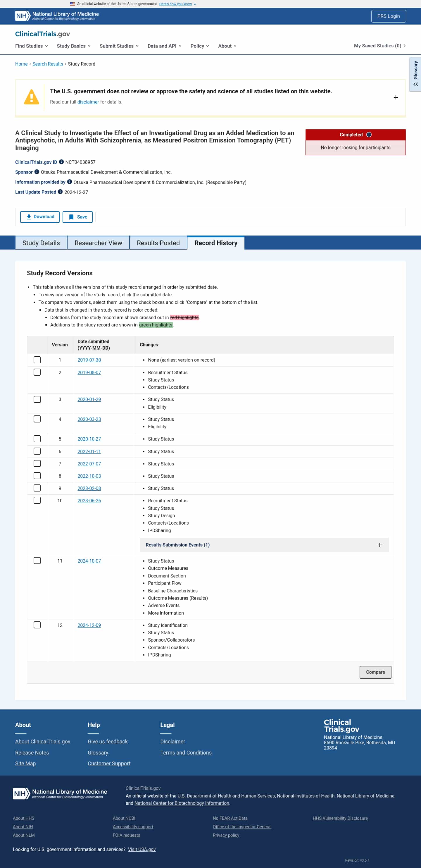Open the Glossary side panel
Viewport: 421px width, 868px height.
click(x=415, y=74)
